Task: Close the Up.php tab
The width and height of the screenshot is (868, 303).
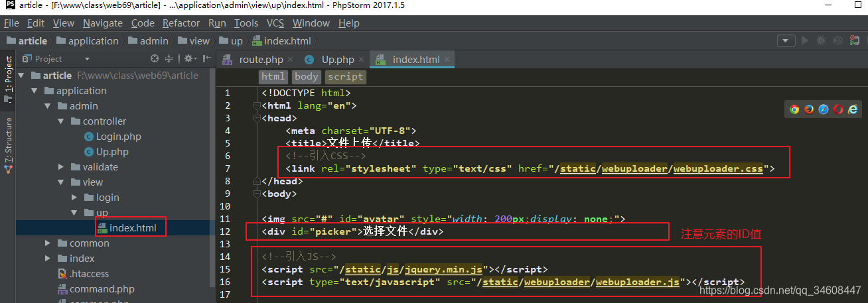Action: (x=362, y=60)
